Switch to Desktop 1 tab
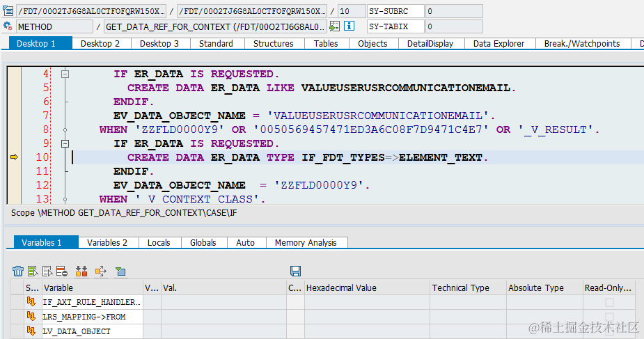The height and width of the screenshot is (339, 644). tap(40, 43)
